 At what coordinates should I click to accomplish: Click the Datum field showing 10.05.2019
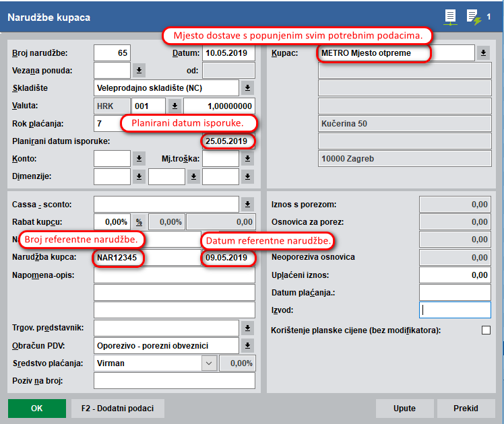click(228, 53)
